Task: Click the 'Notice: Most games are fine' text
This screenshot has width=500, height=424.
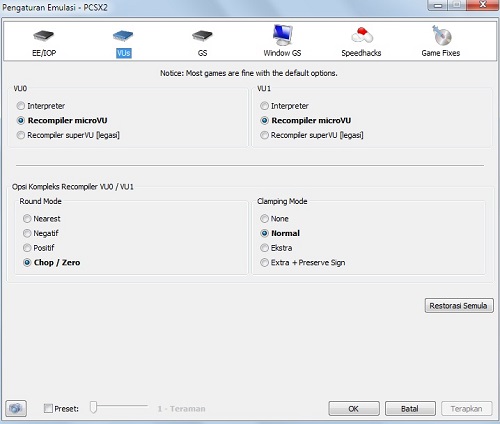Action: point(249,73)
